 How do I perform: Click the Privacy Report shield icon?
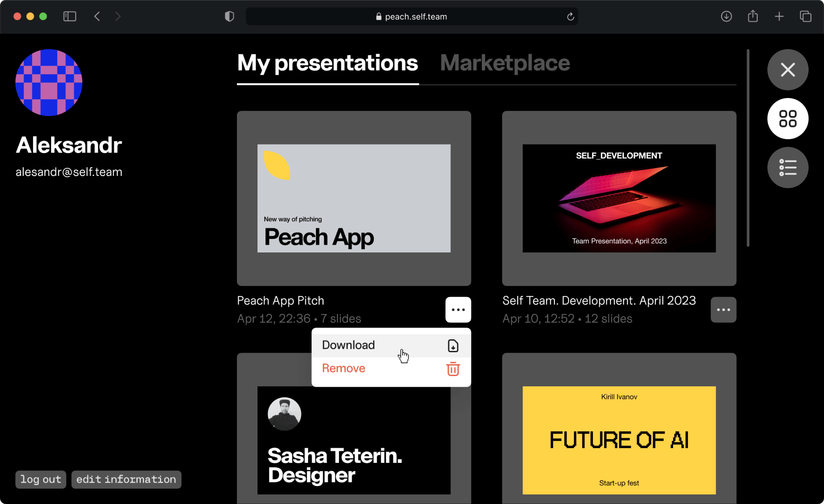pyautogui.click(x=229, y=16)
